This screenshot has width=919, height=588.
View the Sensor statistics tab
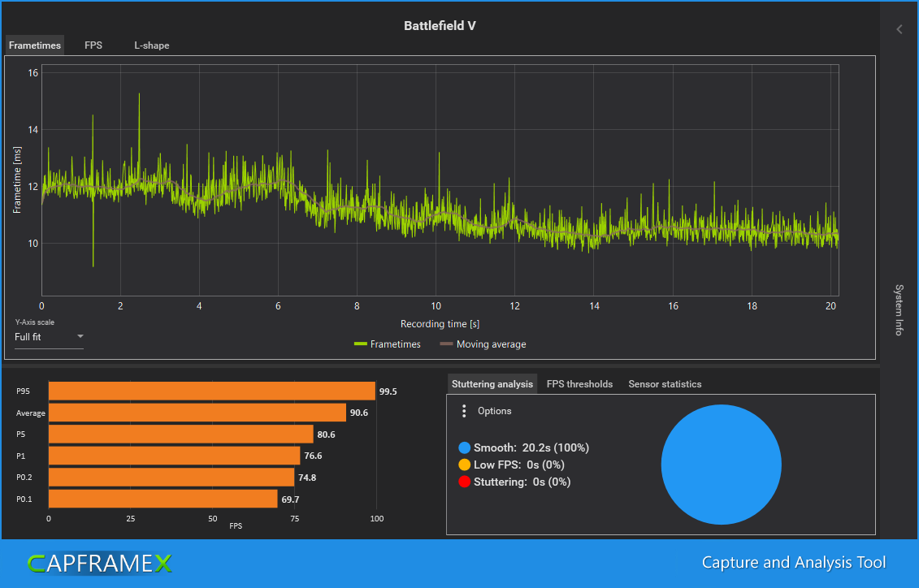pos(665,384)
